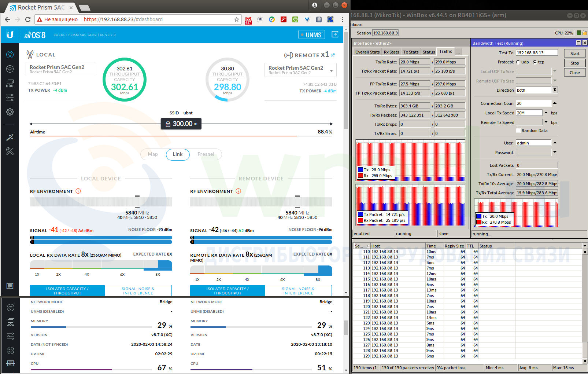Go back with the browser back arrow
The height and width of the screenshot is (374, 588).
coord(7,19)
